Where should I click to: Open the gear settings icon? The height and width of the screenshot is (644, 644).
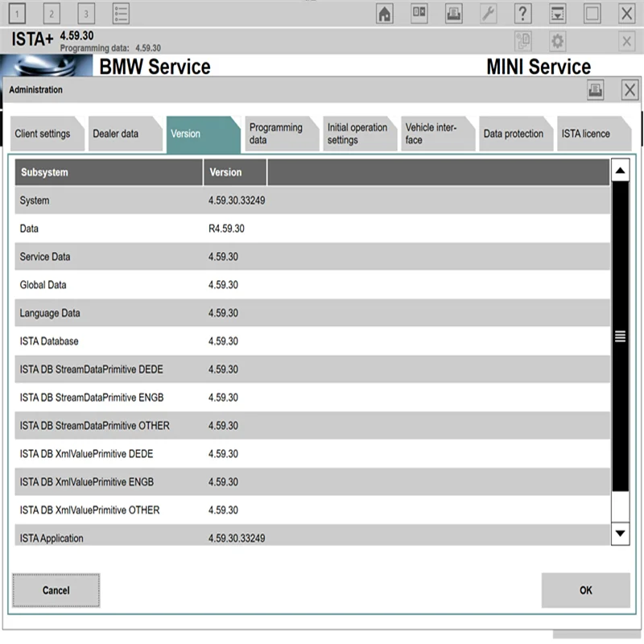pos(557,41)
